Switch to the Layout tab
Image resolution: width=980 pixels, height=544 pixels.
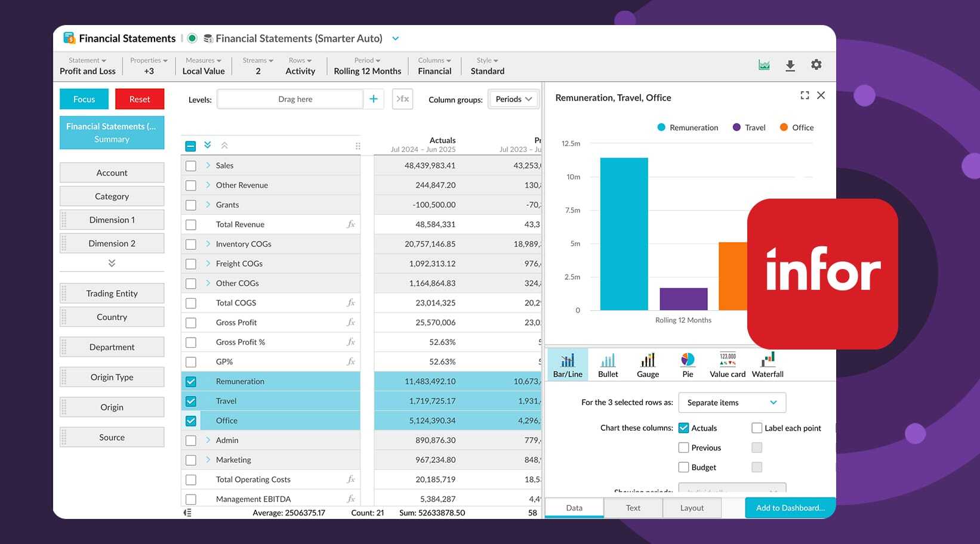pos(692,508)
